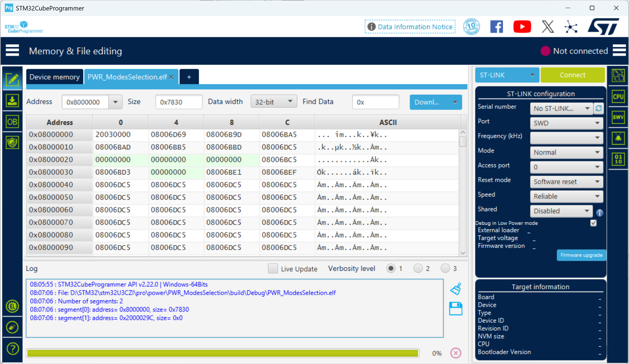The width and height of the screenshot is (629, 364).
Task: Expand the Address dropdown arrow
Action: coord(115,102)
